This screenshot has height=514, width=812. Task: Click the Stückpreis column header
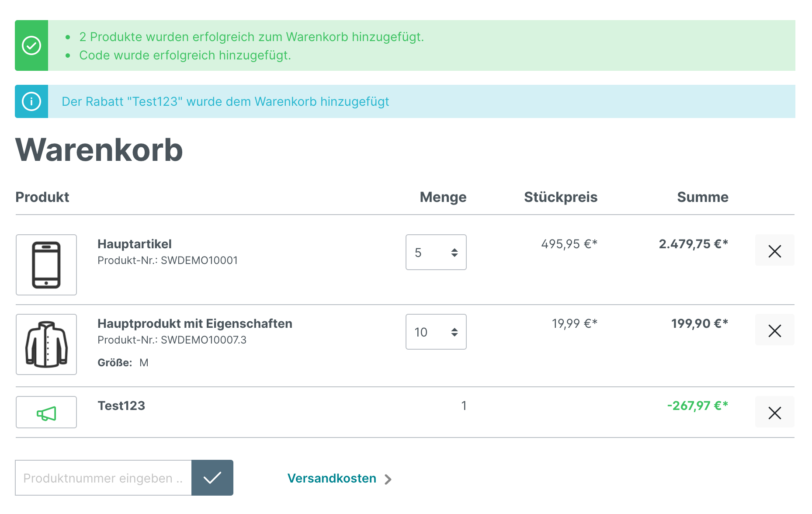point(561,197)
